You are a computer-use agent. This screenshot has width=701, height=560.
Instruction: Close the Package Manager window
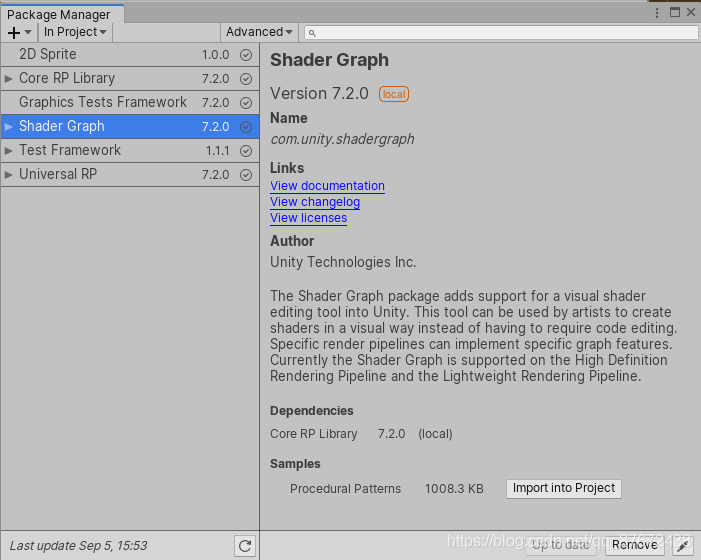click(x=691, y=13)
